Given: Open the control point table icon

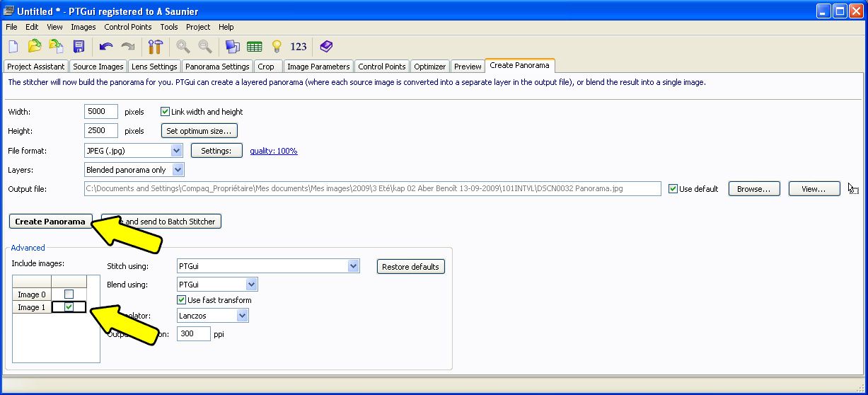Looking at the screenshot, I should coord(254,47).
